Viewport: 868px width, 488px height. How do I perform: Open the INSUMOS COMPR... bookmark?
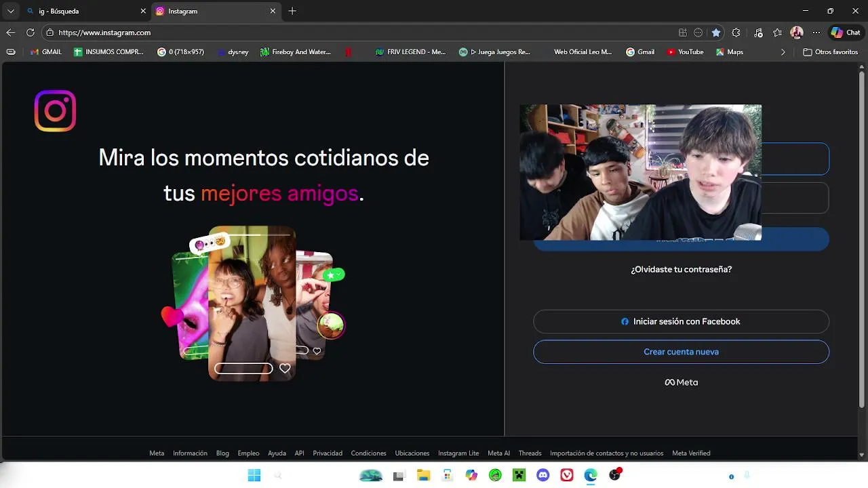pos(108,52)
